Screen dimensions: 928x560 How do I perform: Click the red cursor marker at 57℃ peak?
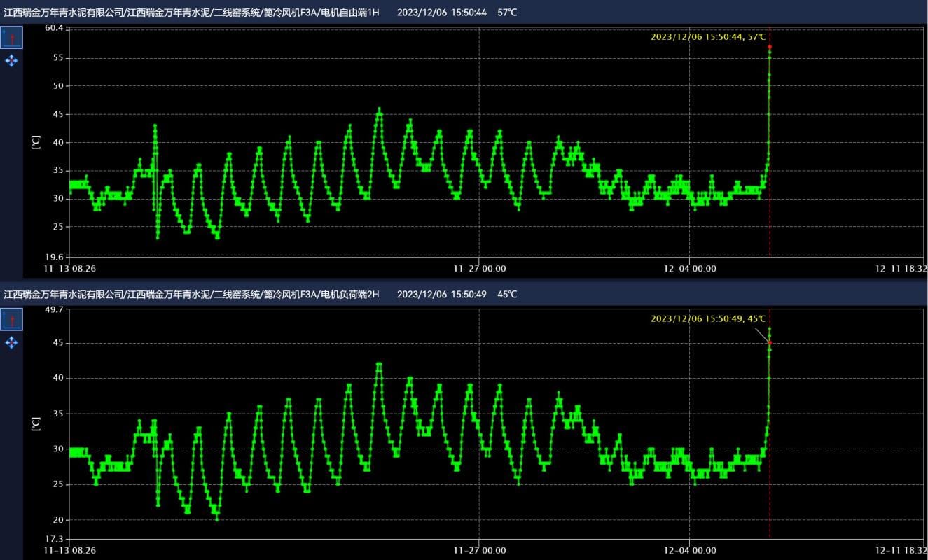[x=770, y=47]
